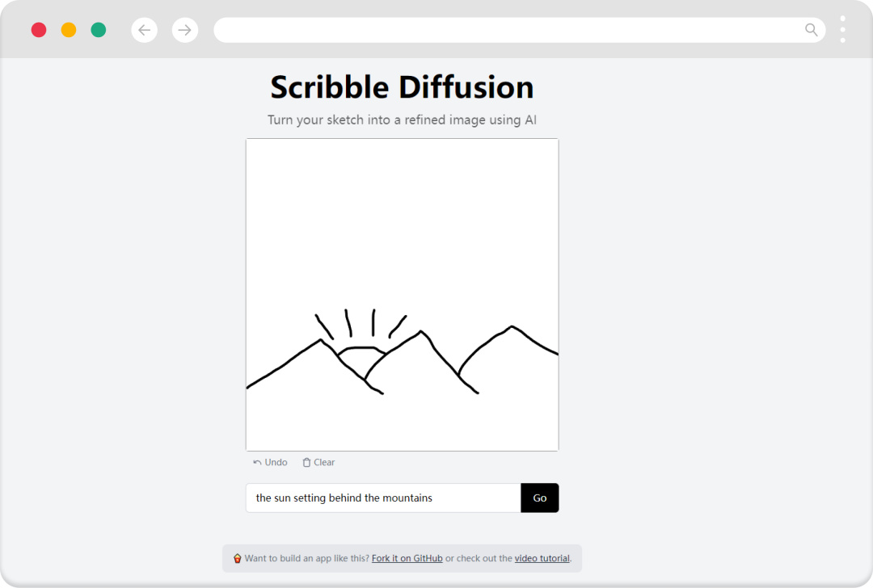Go back with the left arrow button
The height and width of the screenshot is (588, 873).
144,30
